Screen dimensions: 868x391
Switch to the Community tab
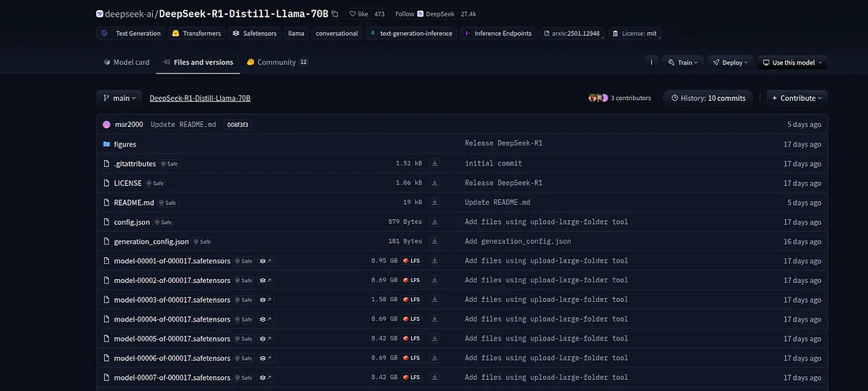click(277, 62)
